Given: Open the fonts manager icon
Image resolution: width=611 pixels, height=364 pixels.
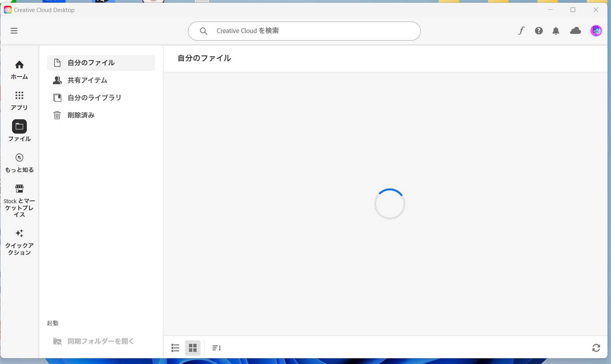Looking at the screenshot, I should (521, 31).
